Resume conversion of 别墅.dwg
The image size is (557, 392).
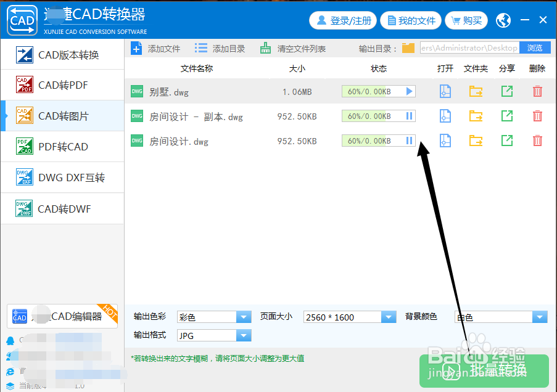click(408, 91)
